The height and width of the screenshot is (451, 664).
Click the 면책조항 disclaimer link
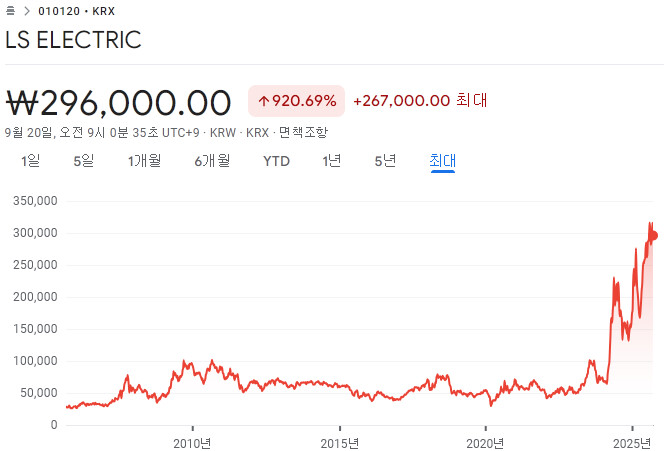point(301,132)
